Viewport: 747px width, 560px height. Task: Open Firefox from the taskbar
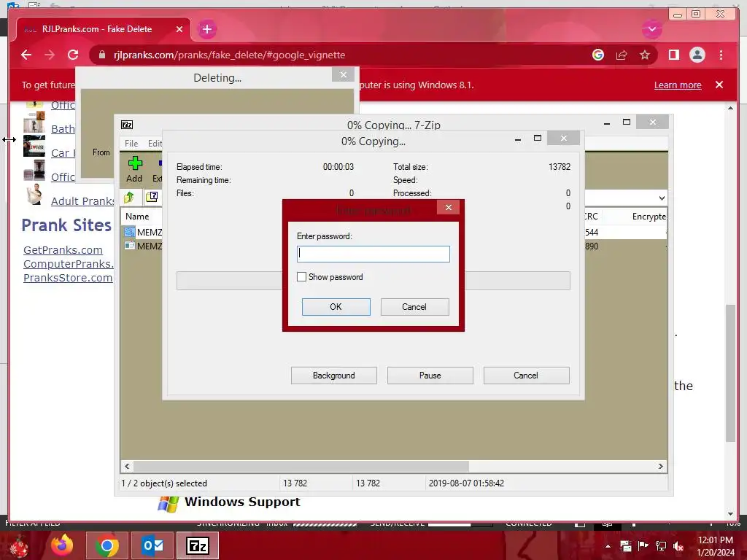click(x=62, y=545)
